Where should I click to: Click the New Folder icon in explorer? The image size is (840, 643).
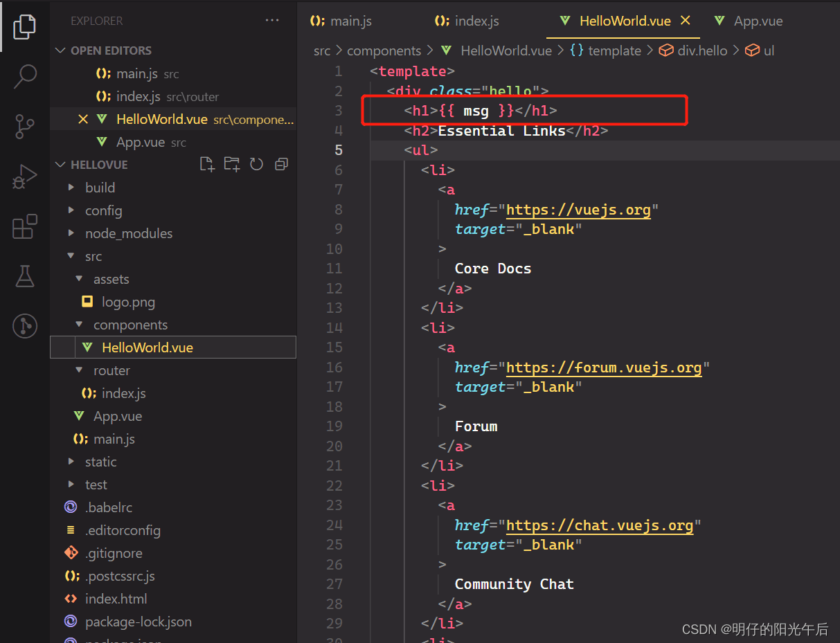tap(232, 164)
